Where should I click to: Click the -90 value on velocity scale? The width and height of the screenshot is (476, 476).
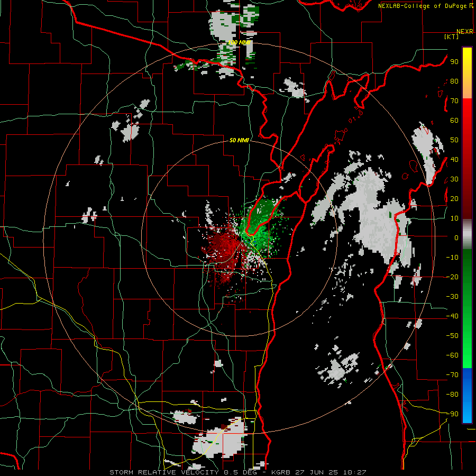pyautogui.click(x=452, y=414)
